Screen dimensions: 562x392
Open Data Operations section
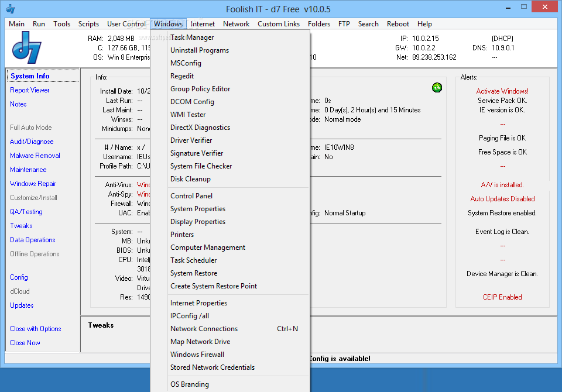33,240
